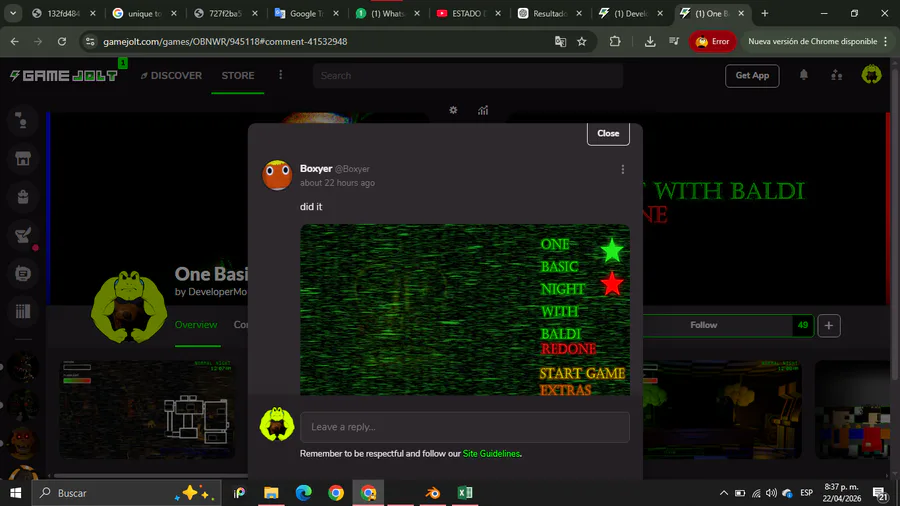Click Nueva versión de Chrome disponible
This screenshot has width=900, height=506.
812,41
